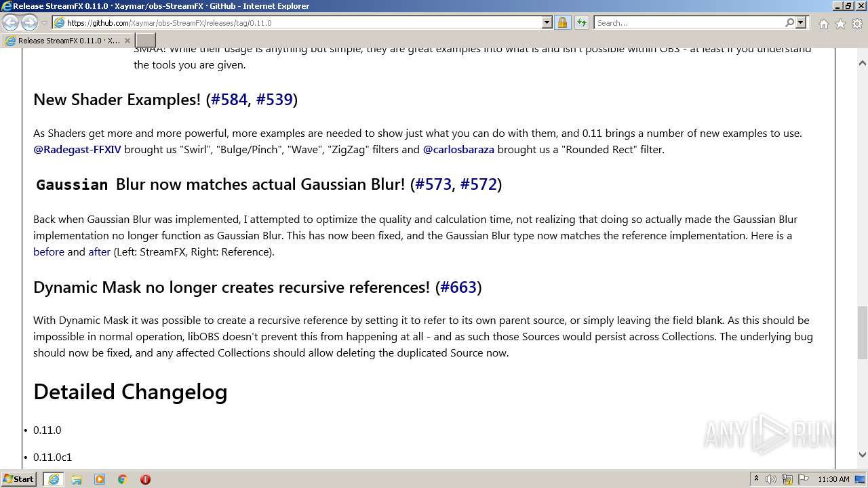868x488 pixels.
Task: Click 'Dynamic Mask no longer creates recursive references!' heading
Action: [x=231, y=287]
